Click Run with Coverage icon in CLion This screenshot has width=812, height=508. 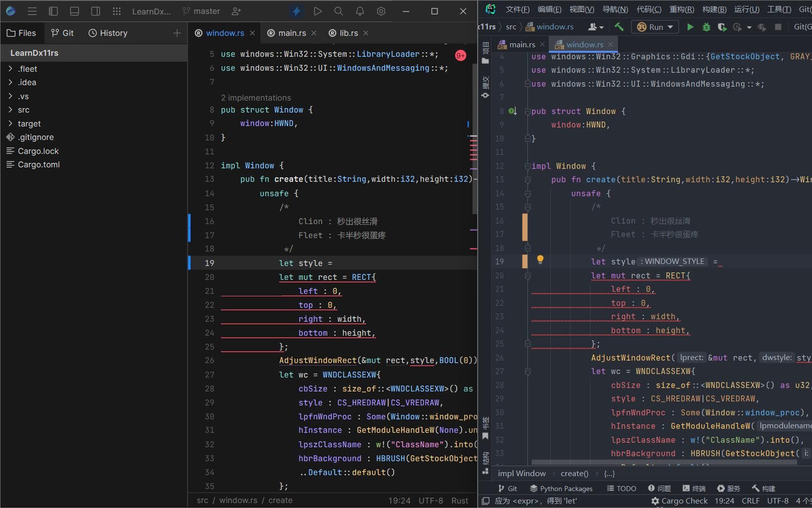(722, 27)
